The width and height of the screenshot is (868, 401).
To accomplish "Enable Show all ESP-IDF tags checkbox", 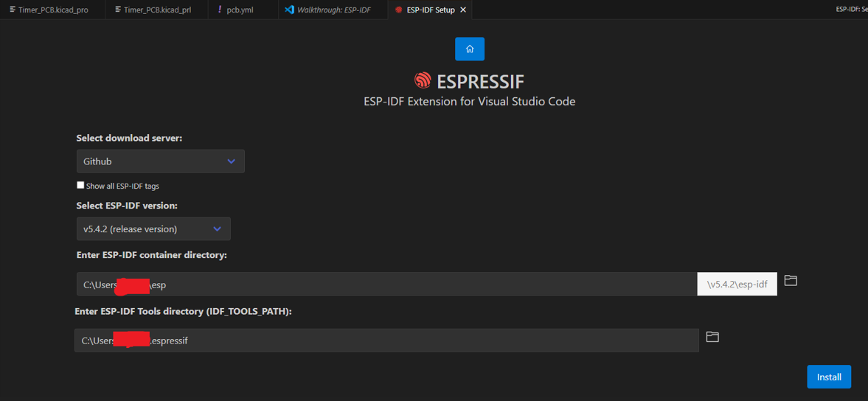I will tap(81, 185).
